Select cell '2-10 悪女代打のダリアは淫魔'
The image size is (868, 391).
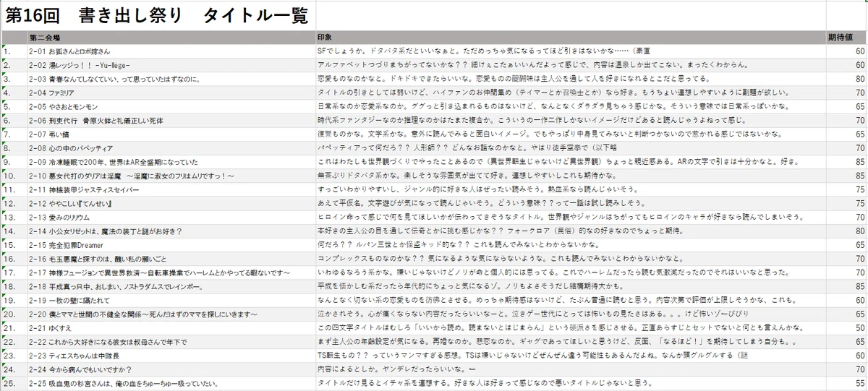[x=171, y=176]
